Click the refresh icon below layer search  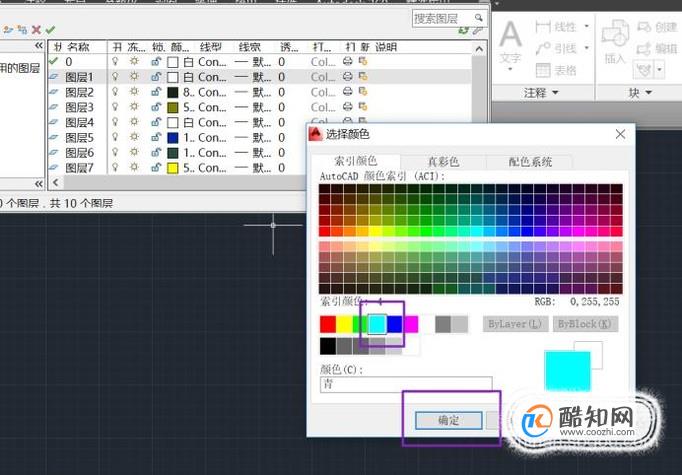pos(464,30)
